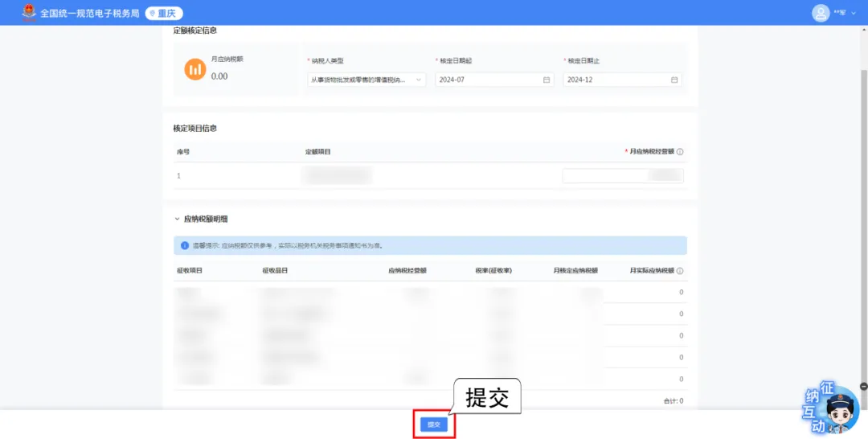Click the 征收品目 column header
This screenshot has width=868, height=439.
[x=275, y=271]
